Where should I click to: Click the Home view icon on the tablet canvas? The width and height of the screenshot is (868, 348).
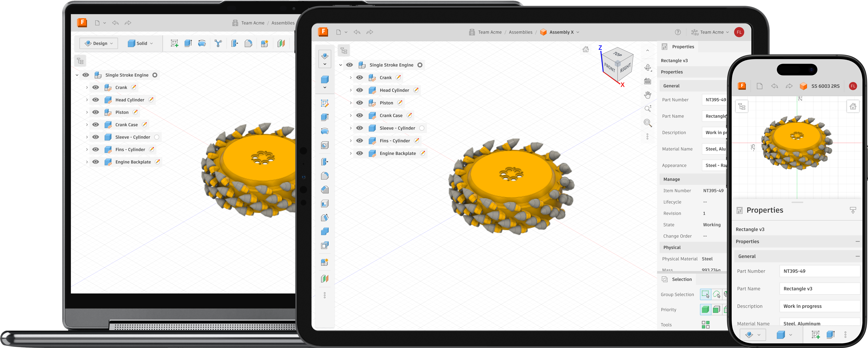click(x=586, y=49)
